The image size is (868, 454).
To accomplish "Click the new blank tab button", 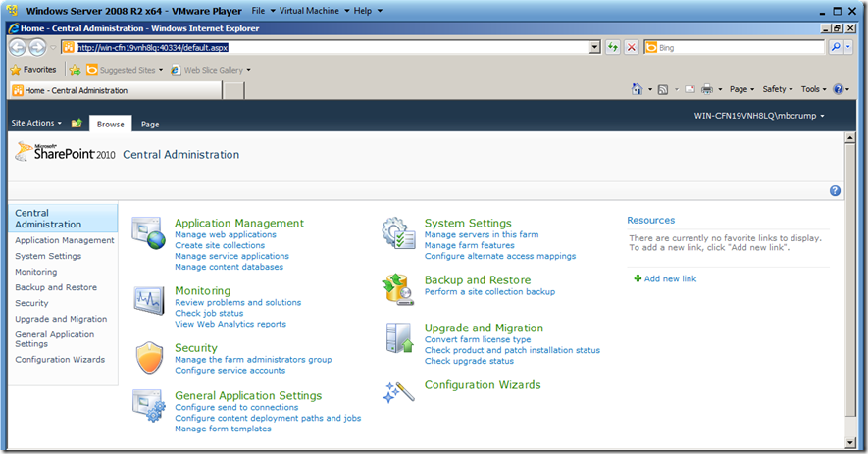I will coord(234,90).
